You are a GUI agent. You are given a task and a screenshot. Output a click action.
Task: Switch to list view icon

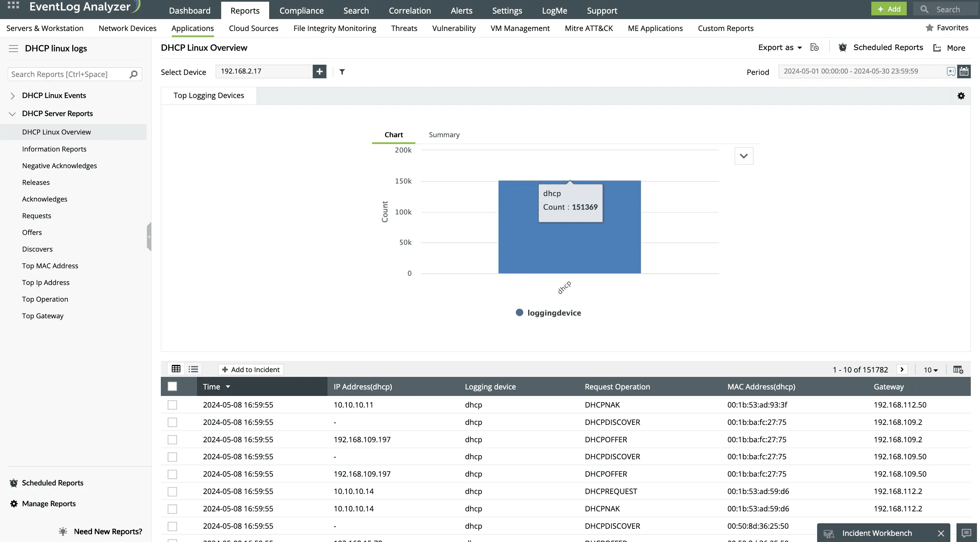pyautogui.click(x=193, y=369)
